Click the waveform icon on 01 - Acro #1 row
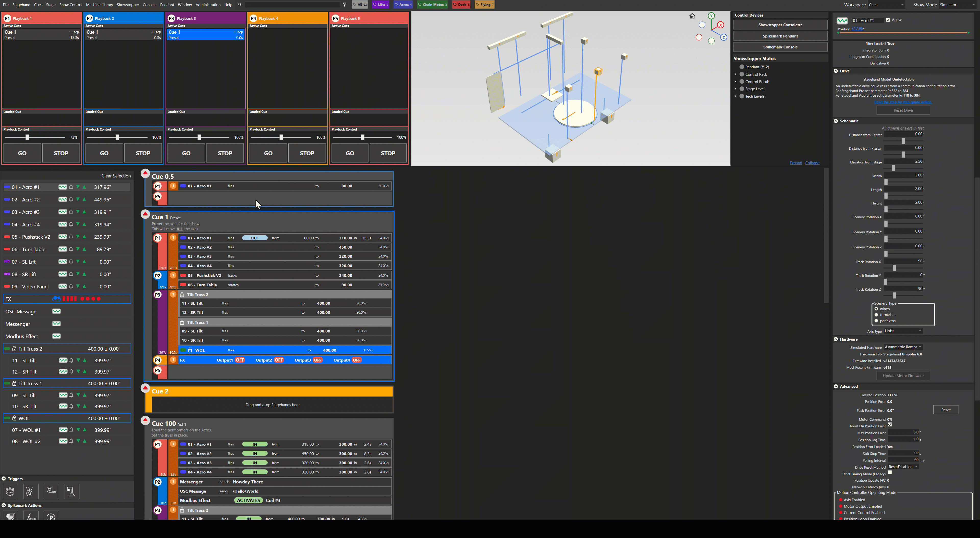This screenshot has height=538, width=980. [x=63, y=187]
